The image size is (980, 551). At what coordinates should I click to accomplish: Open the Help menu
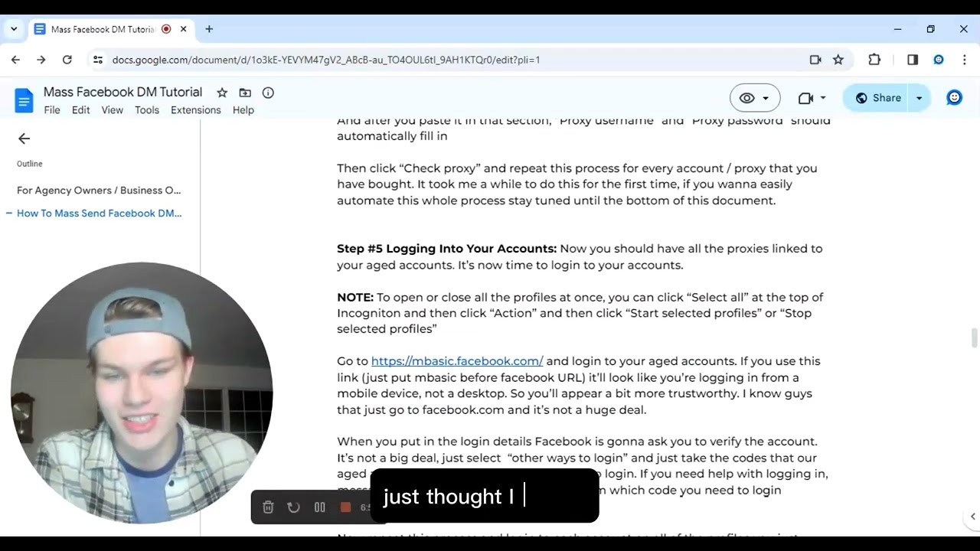pyautogui.click(x=243, y=110)
